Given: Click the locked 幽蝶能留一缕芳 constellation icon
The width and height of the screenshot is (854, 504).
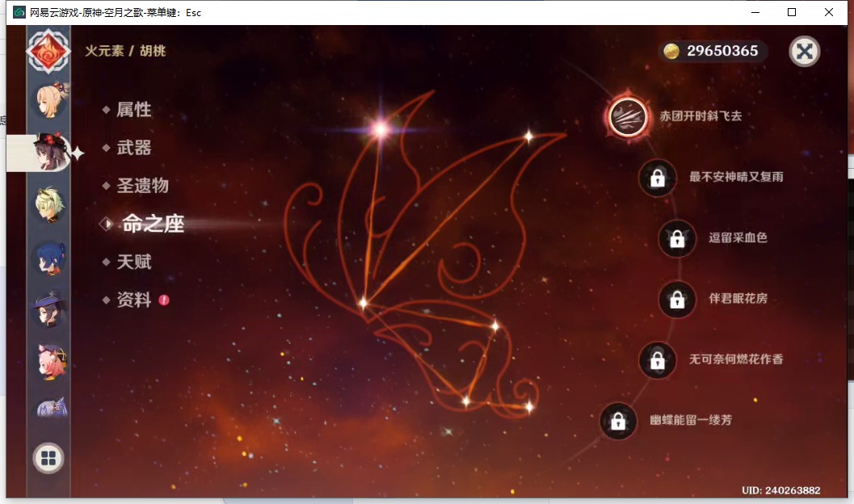Looking at the screenshot, I should (x=618, y=422).
